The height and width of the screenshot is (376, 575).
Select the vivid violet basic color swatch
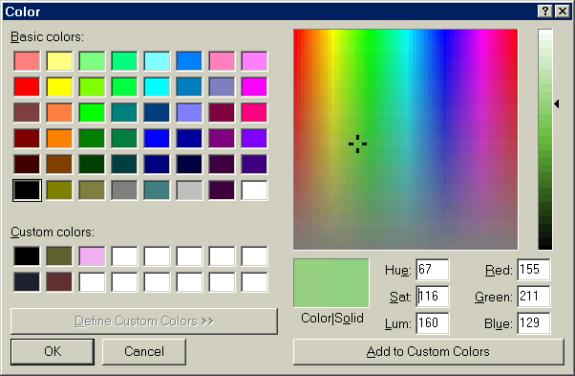(x=254, y=138)
